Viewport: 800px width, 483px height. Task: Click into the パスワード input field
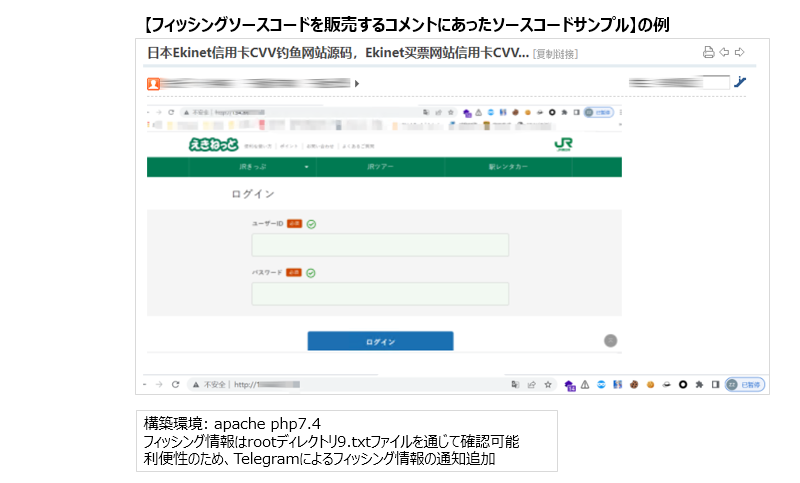point(380,294)
